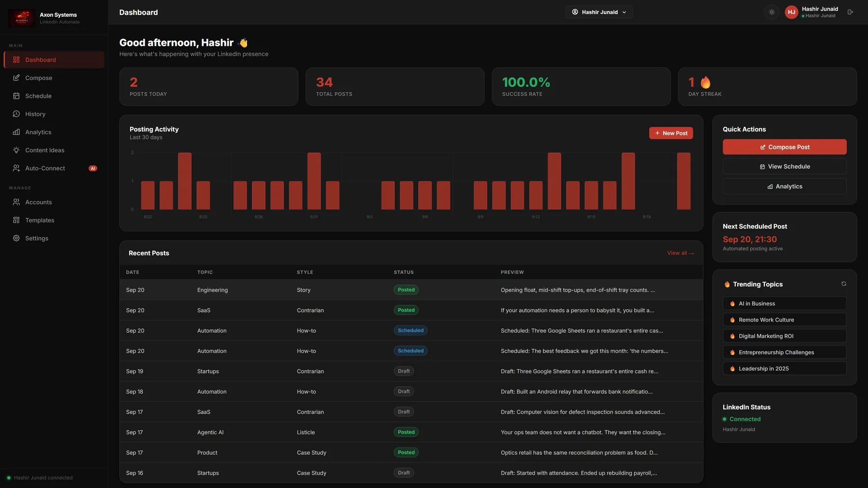Select the Remote Work Culture trending topic
This screenshot has height=488, width=868.
(x=785, y=320)
